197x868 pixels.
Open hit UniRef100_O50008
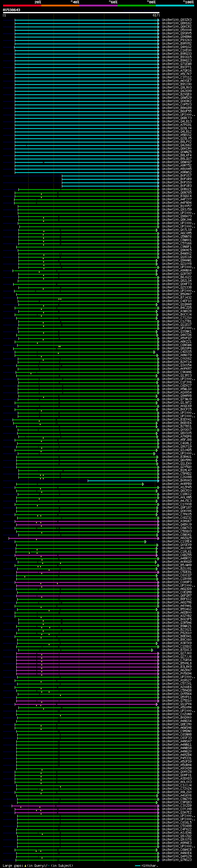[x=177, y=30]
